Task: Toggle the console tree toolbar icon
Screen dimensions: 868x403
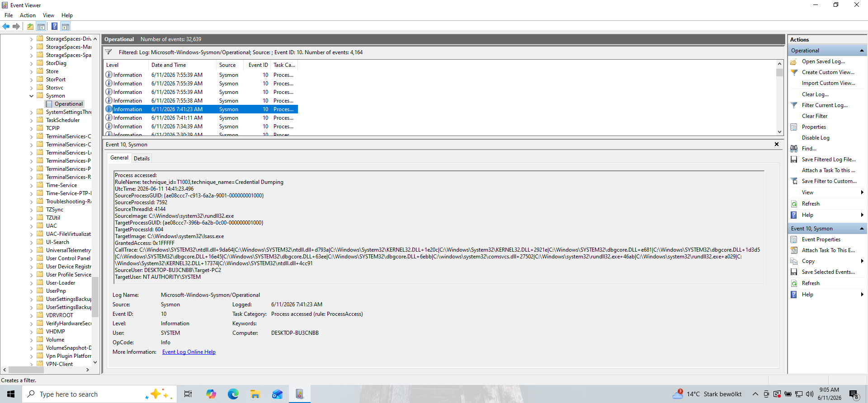Action: click(41, 26)
